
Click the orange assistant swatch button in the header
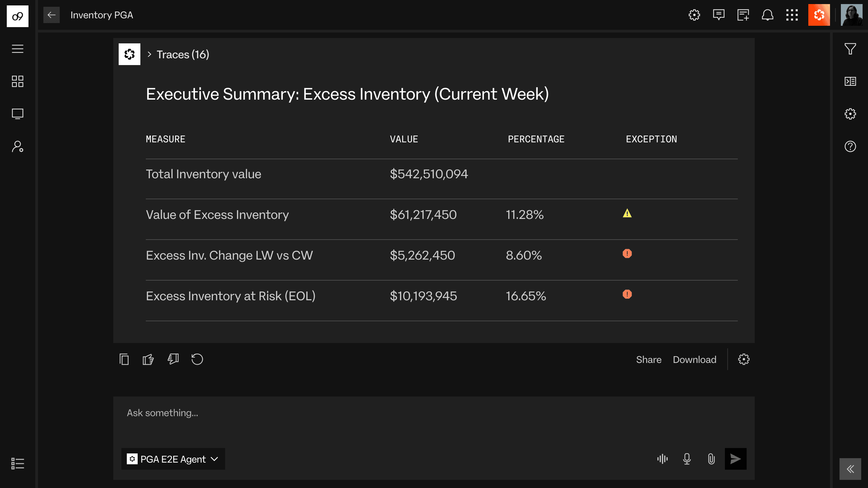point(819,15)
